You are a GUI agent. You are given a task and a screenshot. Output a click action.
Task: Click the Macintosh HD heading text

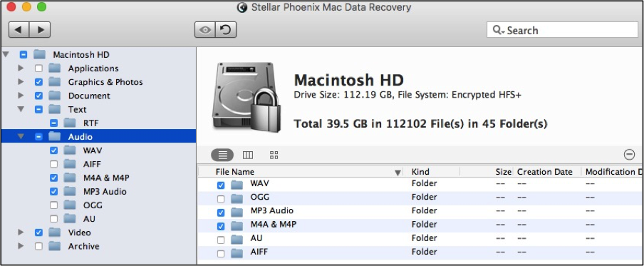(x=349, y=79)
